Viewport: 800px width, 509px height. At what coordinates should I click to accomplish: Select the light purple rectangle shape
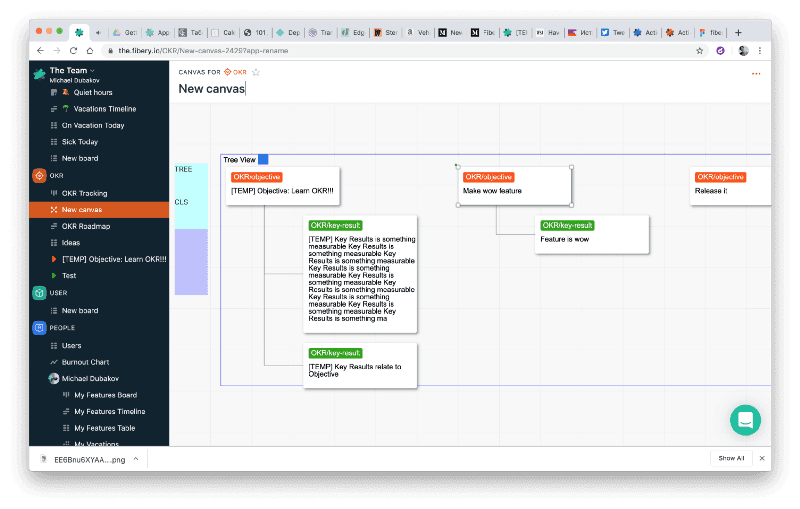coord(191,262)
